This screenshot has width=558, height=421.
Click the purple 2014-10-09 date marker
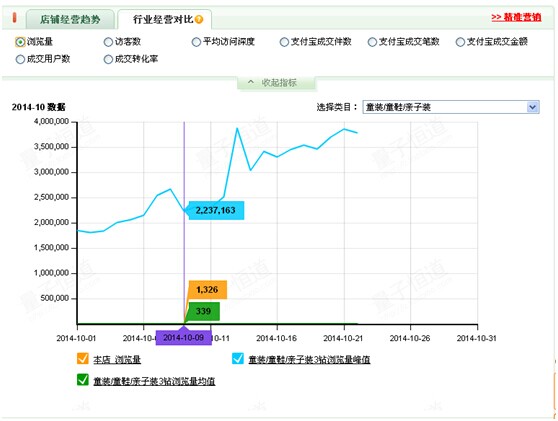(x=184, y=337)
